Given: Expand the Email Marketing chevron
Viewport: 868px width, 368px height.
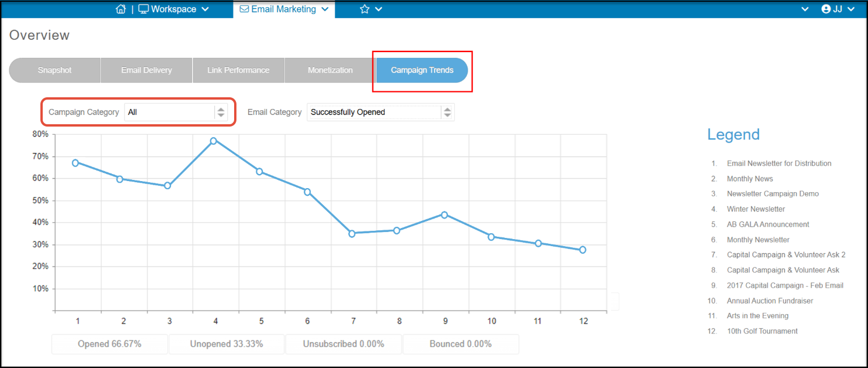Looking at the screenshot, I should [325, 9].
